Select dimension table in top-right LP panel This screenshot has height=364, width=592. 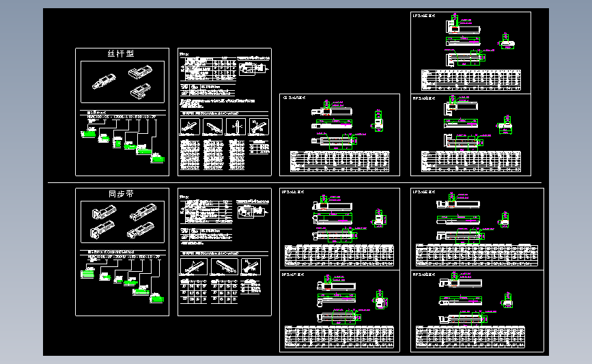coord(471,80)
